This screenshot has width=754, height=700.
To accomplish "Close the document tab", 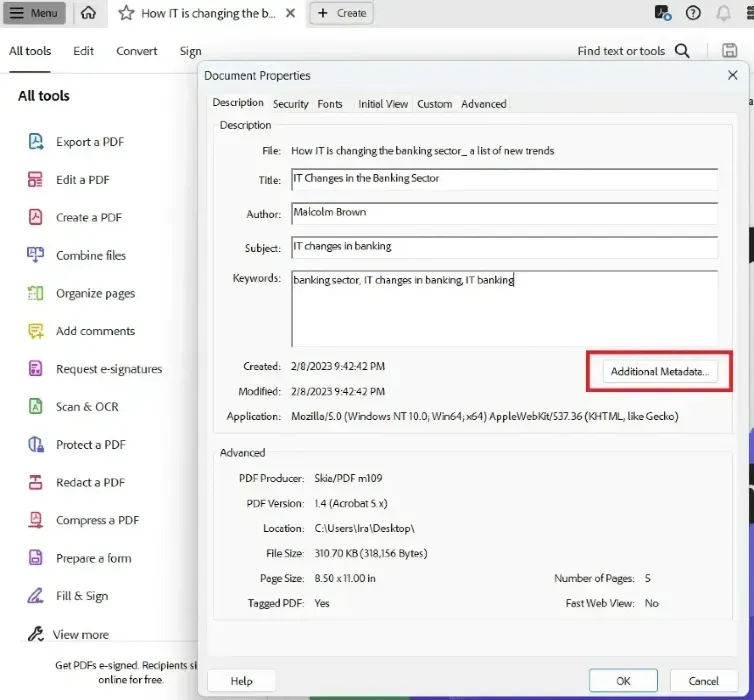I will point(290,13).
